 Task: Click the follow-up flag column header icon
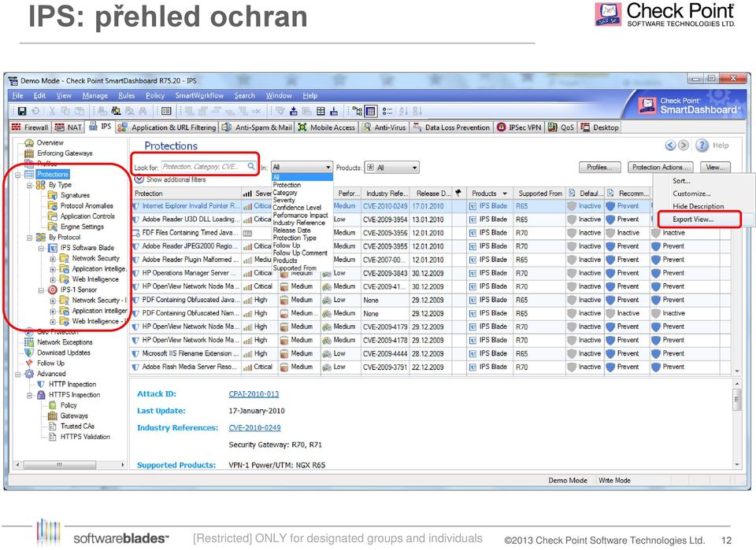click(x=458, y=193)
